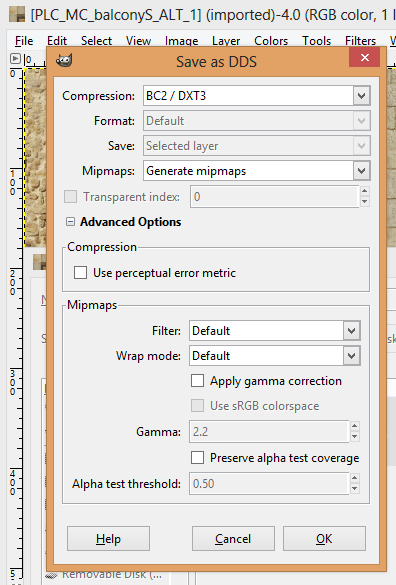The width and height of the screenshot is (396, 585).
Task: Click the Help button
Action: coord(108,539)
